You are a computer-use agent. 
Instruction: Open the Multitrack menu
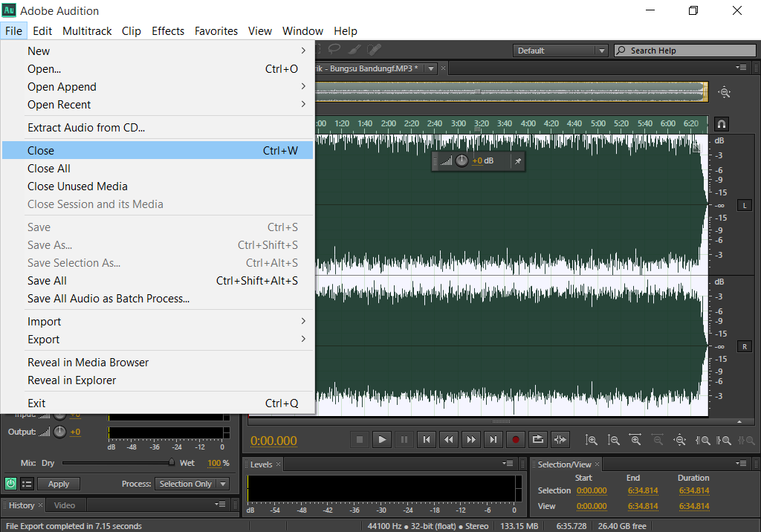(88, 31)
